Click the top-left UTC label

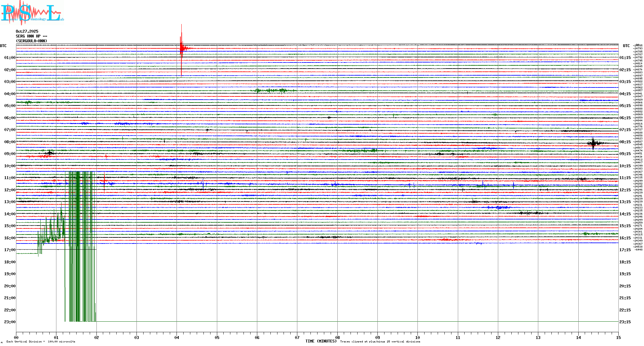tap(3, 46)
